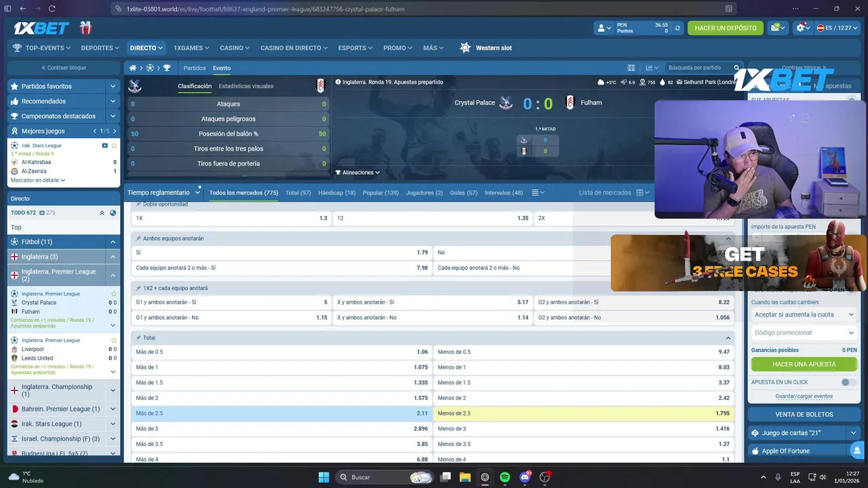Click the Windows taskbar Buscar search box
868x488 pixels.
[x=386, y=477]
